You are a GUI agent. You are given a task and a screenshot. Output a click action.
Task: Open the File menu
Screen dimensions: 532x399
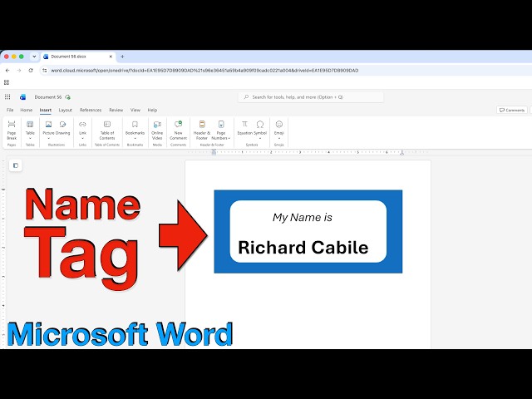click(10, 110)
